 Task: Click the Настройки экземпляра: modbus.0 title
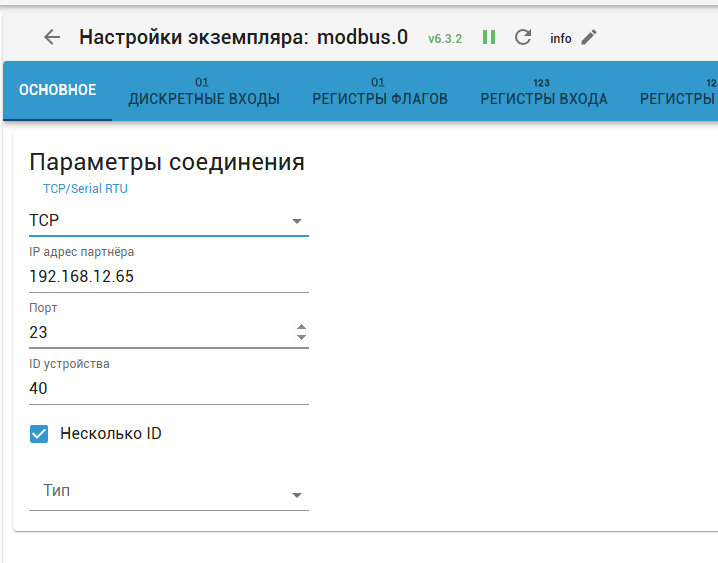(x=243, y=38)
